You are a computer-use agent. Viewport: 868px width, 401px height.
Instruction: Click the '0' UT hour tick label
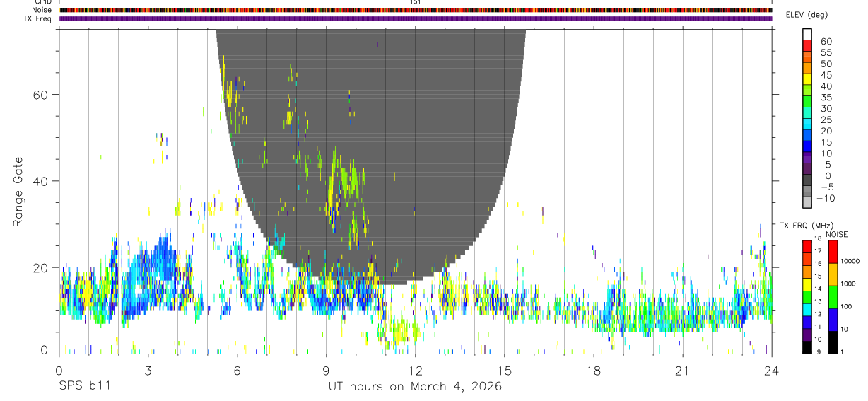(x=59, y=371)
